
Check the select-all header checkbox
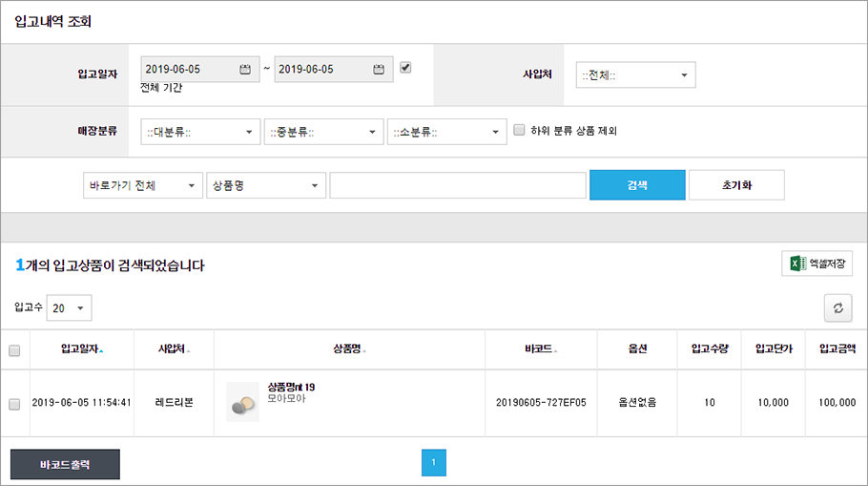tap(14, 350)
